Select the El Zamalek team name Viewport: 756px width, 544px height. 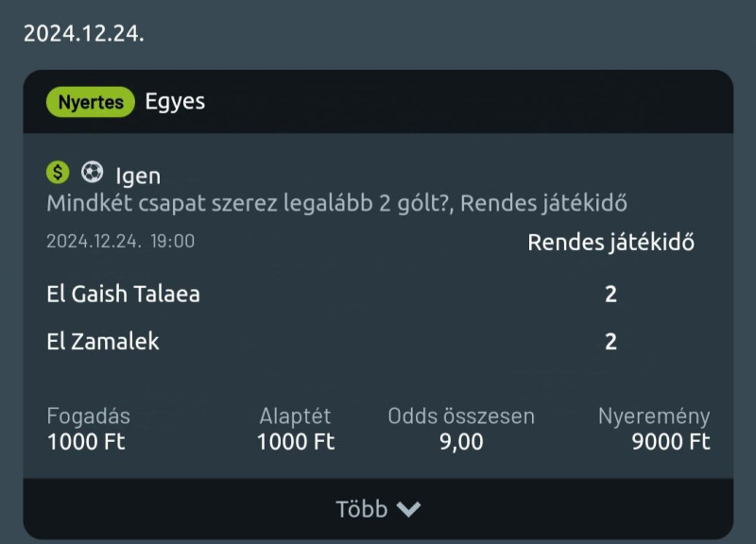pos(103,342)
